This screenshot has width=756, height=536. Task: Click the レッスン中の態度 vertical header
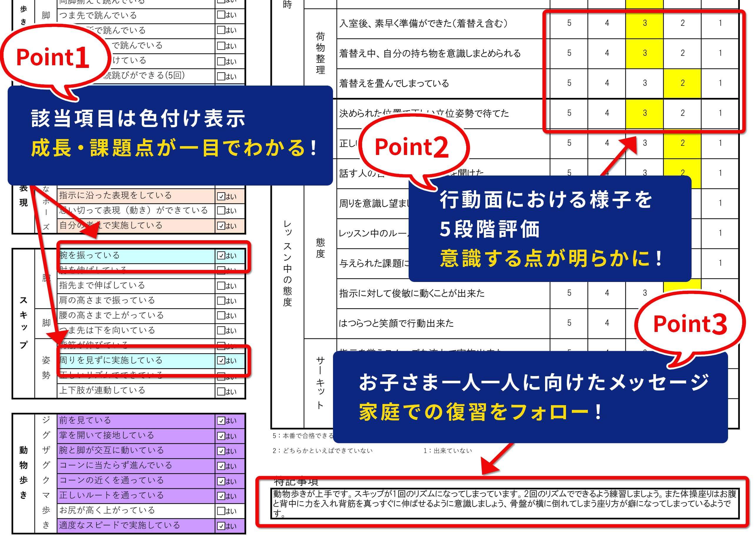[x=287, y=263]
